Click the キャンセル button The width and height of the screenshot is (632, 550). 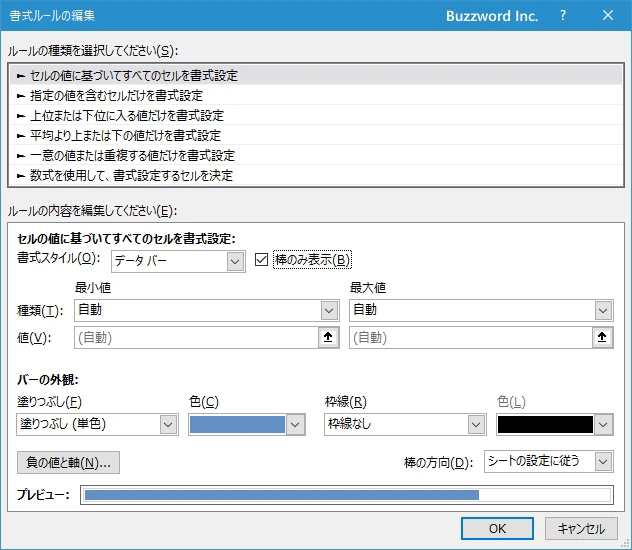(581, 528)
